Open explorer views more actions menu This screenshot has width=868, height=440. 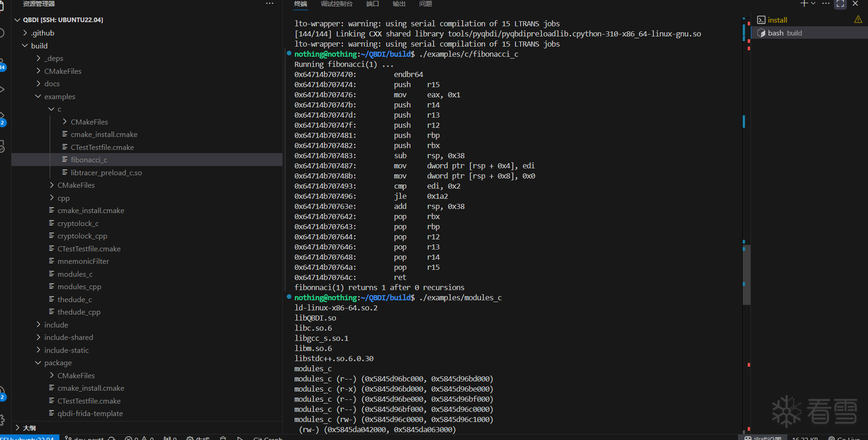point(270,4)
